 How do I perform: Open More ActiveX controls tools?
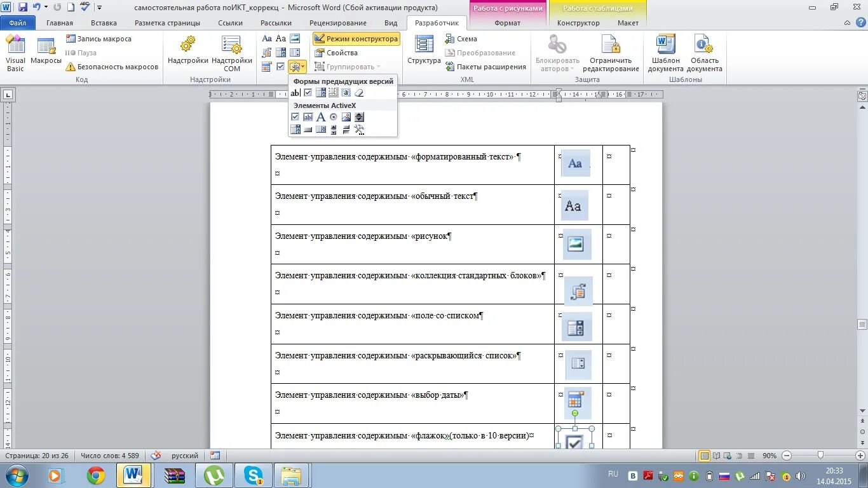coord(359,130)
